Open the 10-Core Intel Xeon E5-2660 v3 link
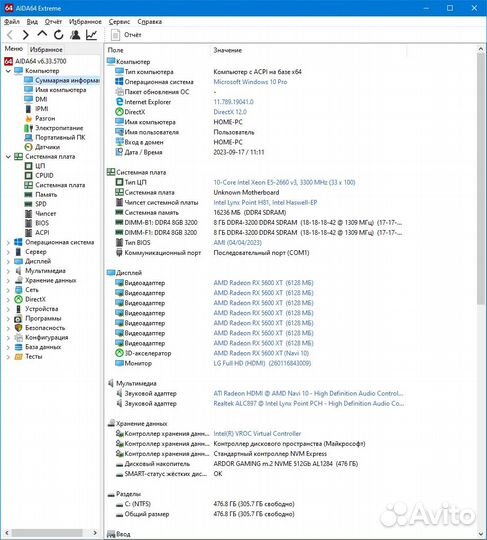Viewport: 487px width, 540px height. 284,182
